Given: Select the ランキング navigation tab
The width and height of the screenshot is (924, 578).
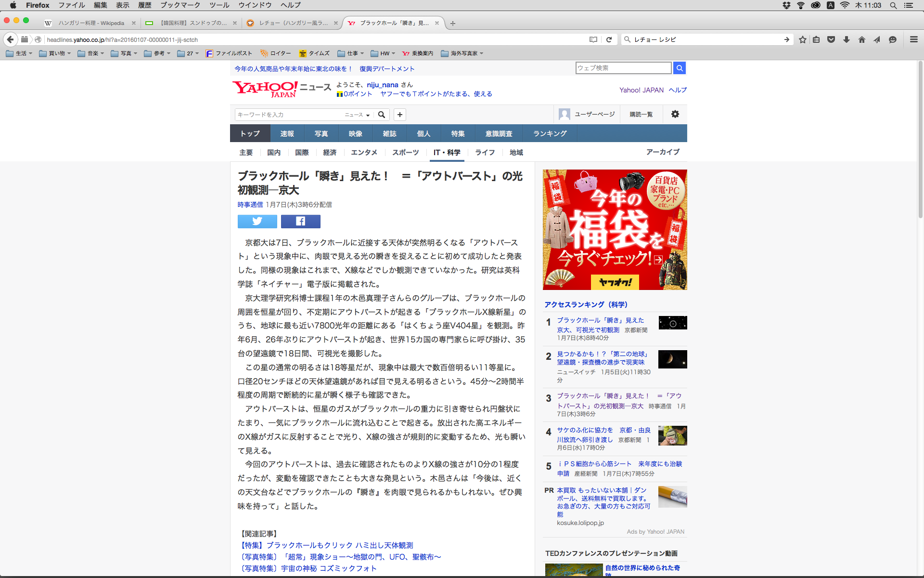Looking at the screenshot, I should pyautogui.click(x=550, y=133).
